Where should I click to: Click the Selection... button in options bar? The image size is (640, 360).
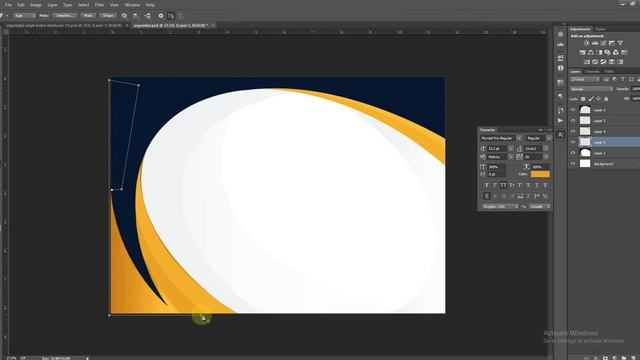pos(64,16)
